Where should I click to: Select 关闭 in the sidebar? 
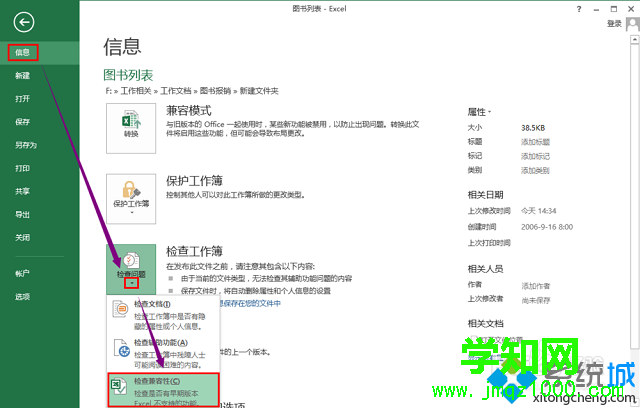coord(23,237)
